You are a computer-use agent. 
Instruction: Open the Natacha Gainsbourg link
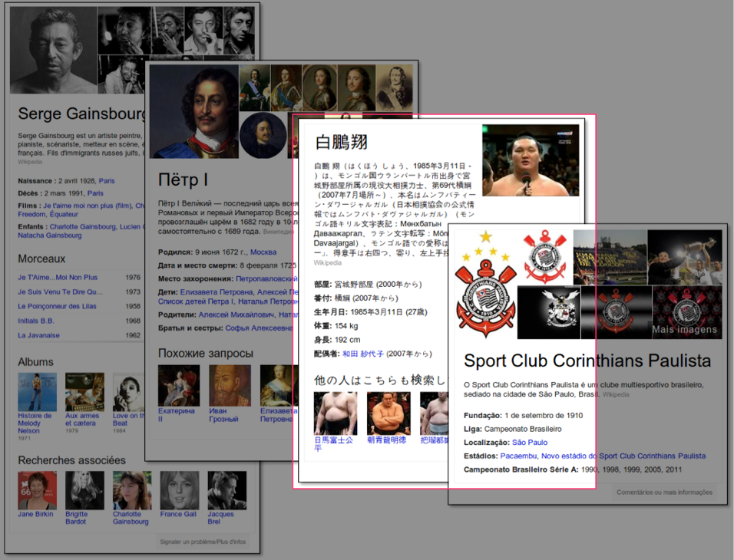coord(50,236)
